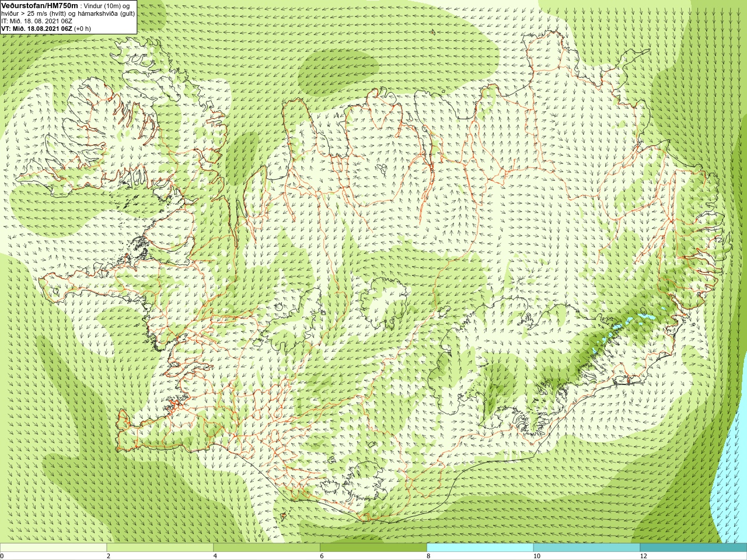Click the legend label '4'
Screen dimensions: 747x560
pyautogui.click(x=215, y=556)
